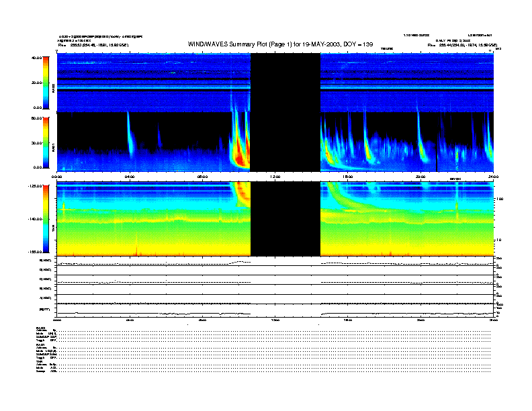The height and width of the screenshot is (411, 532).
Task: Click the RAD1 vertical axis label
Action: 53,147
